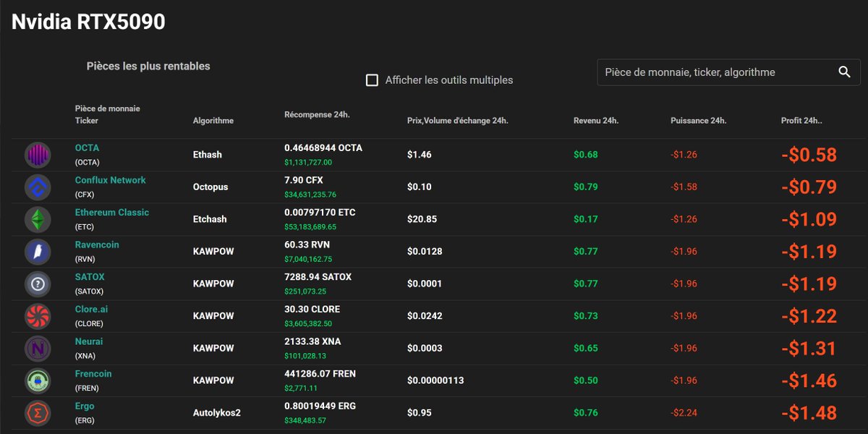The width and height of the screenshot is (868, 434).
Task: Click the 0.00797170 ETC reward value
Action: coord(320,213)
